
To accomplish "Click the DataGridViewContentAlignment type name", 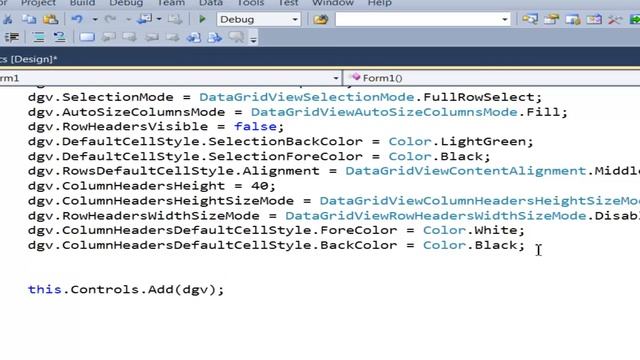I will [x=465, y=171].
